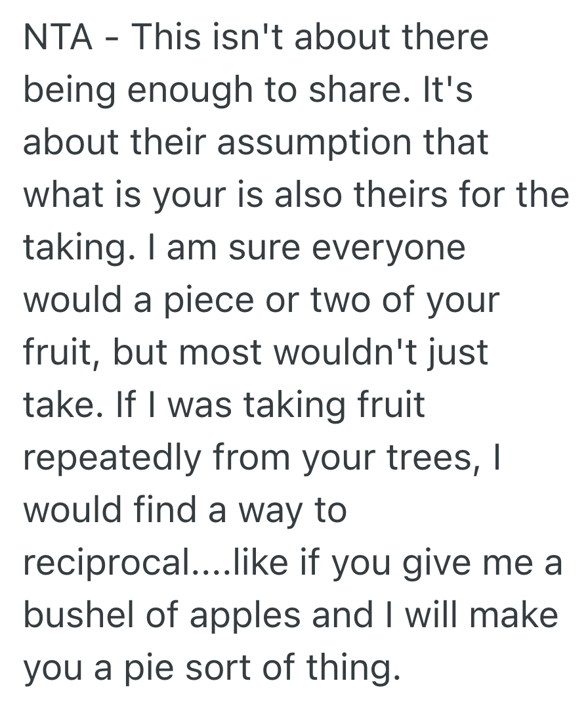Click the word "assumption" in the comment

tap(306, 143)
